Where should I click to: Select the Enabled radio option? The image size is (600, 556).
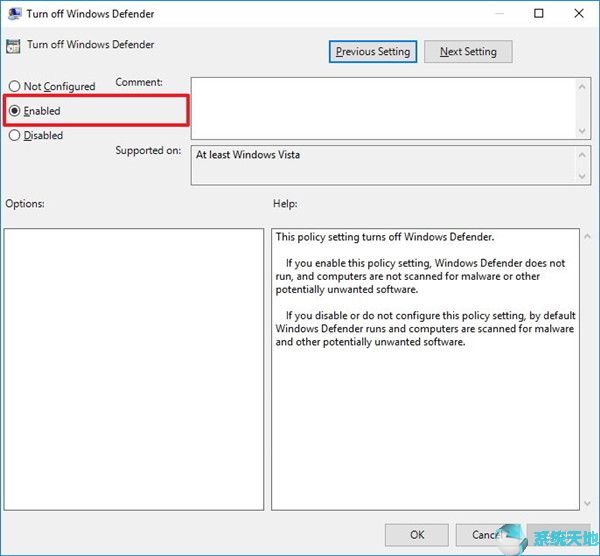tap(14, 111)
